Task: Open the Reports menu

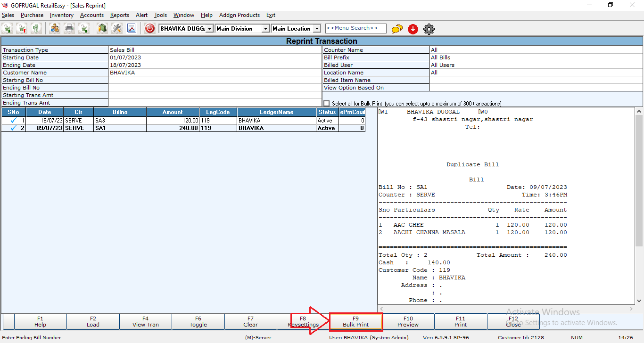Action: pos(119,15)
